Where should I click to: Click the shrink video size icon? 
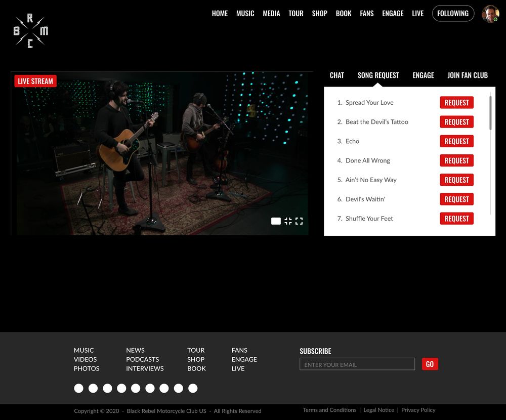coord(288,221)
